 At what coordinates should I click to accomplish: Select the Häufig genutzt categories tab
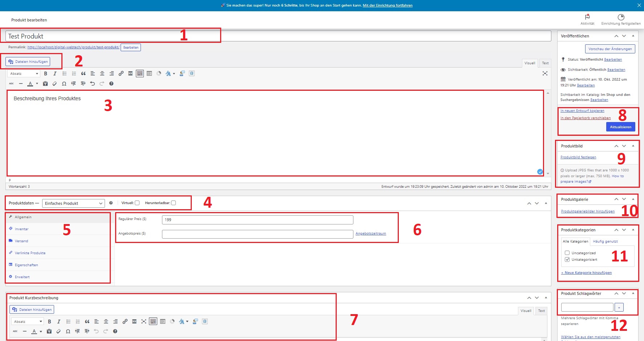point(605,241)
